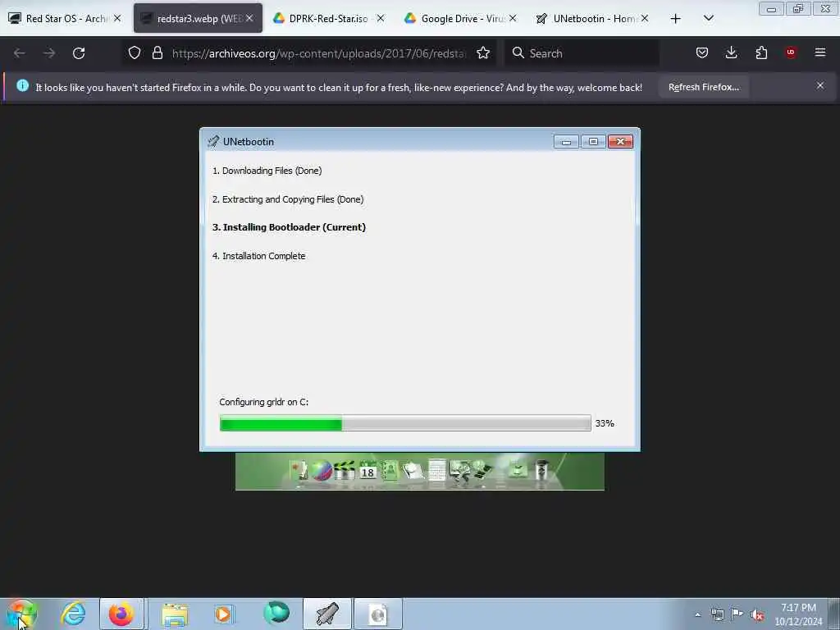The image size is (840, 630).
Task: Close the redstar3.webp tab
Action: click(x=249, y=18)
